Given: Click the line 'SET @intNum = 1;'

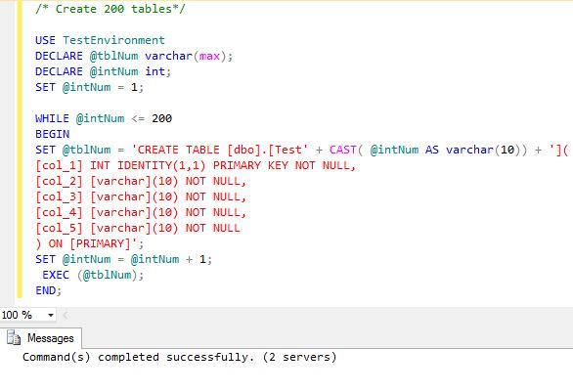Looking at the screenshot, I should (90, 87).
